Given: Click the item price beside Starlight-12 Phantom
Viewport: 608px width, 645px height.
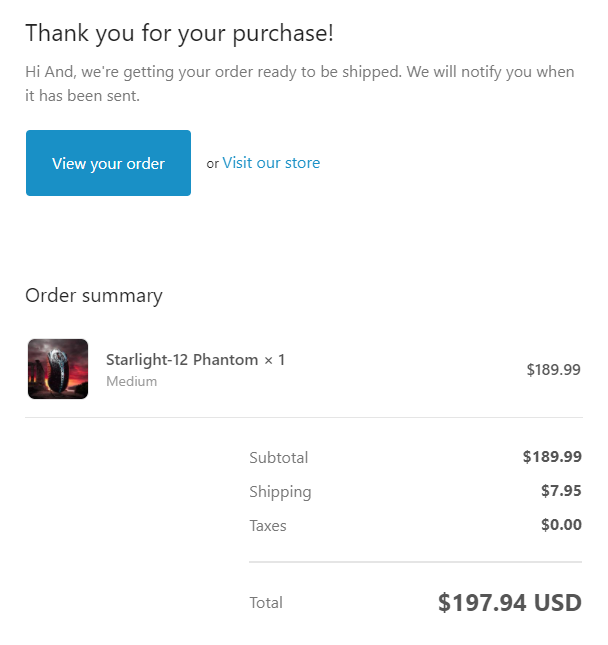Looking at the screenshot, I should coord(553,369).
